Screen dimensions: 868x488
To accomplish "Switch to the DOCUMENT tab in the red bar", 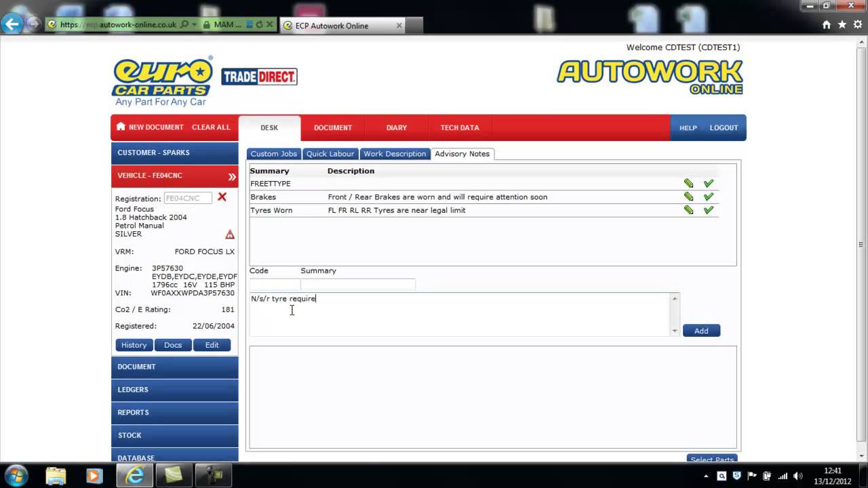I will point(332,127).
